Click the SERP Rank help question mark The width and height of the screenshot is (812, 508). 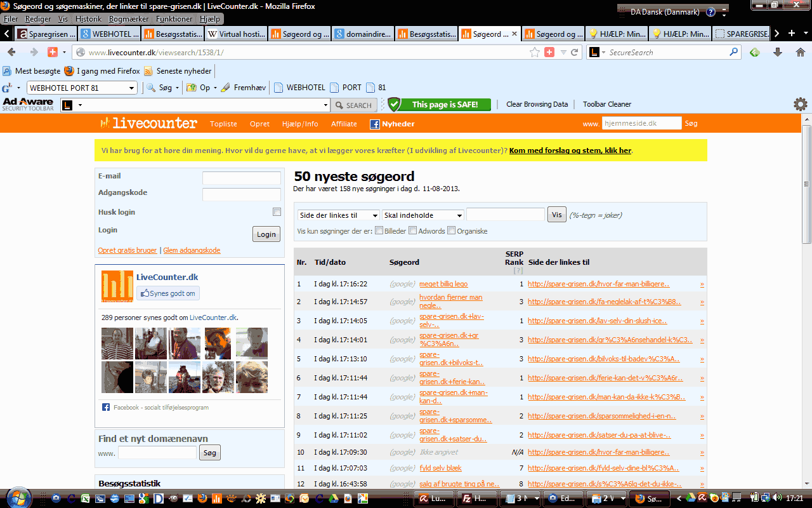pyautogui.click(x=517, y=271)
